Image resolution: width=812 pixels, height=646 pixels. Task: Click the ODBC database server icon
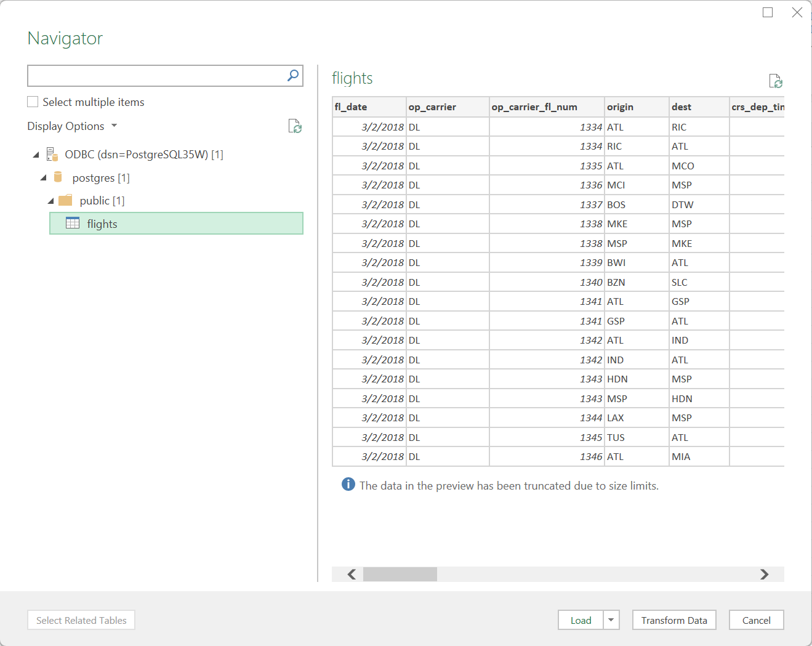[x=52, y=154]
